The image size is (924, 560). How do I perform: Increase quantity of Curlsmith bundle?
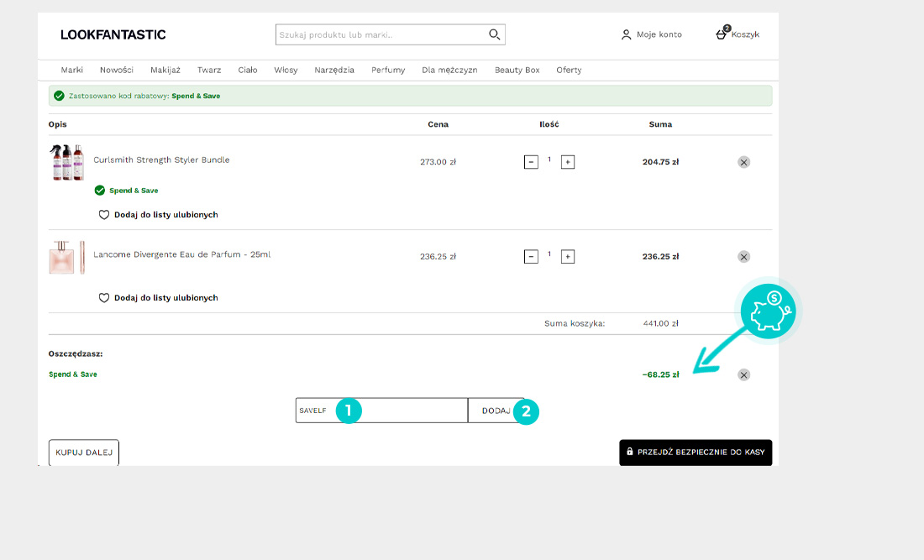(x=568, y=162)
